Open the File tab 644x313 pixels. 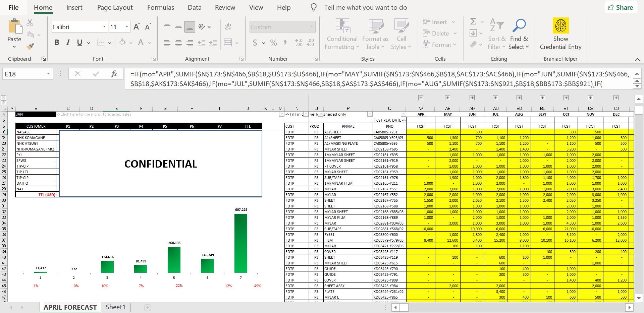click(x=13, y=7)
